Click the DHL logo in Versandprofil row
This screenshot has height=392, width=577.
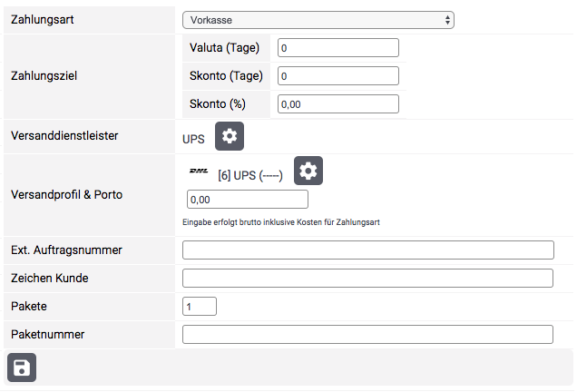[x=199, y=171]
